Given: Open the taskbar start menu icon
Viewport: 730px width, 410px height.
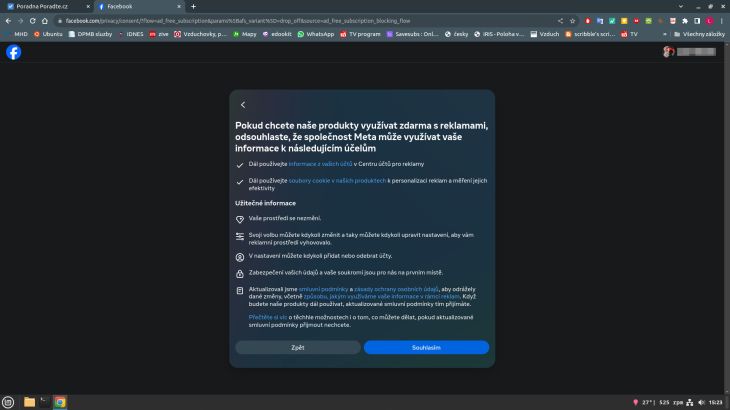Looking at the screenshot, I should coord(8,402).
